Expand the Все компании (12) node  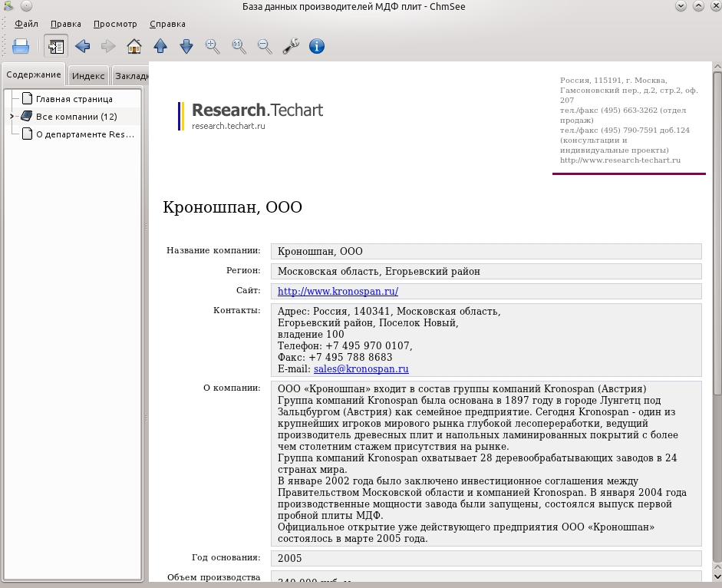[x=12, y=117]
